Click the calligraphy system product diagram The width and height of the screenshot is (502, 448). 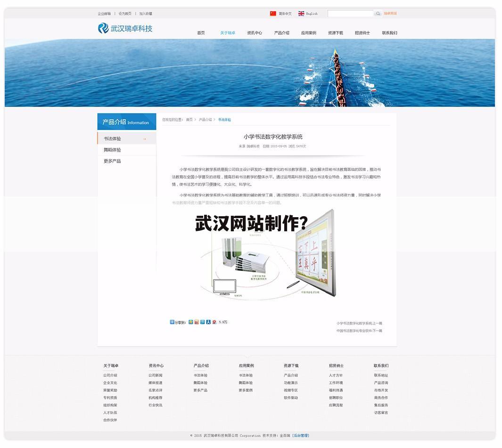pos(271,257)
